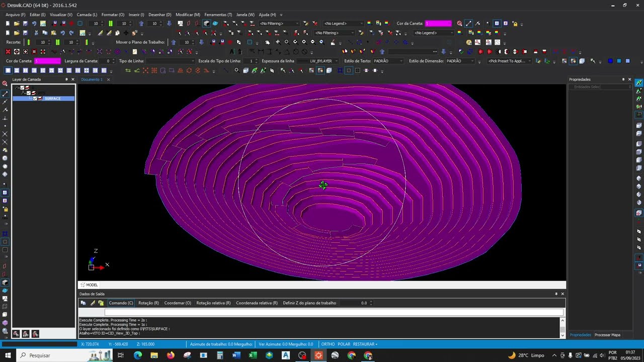
Task: Click the Open file folder icon
Action: (x=17, y=24)
